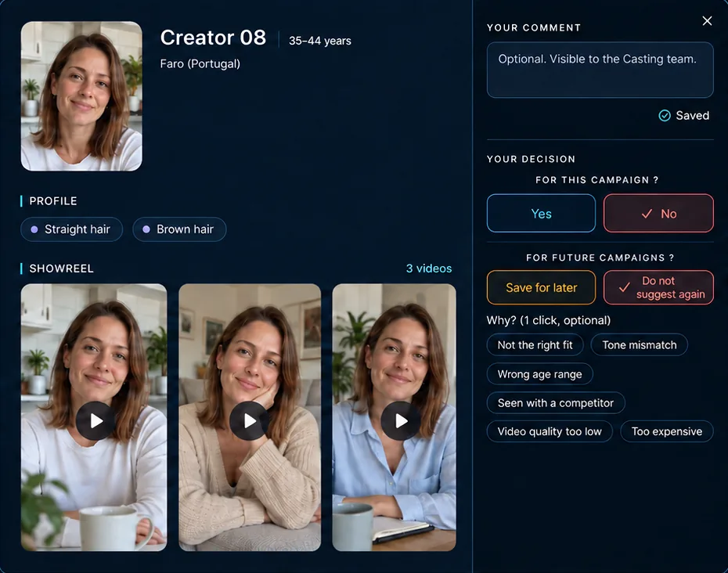Play the white sweater showreel video
Image resolution: width=728 pixels, height=573 pixels.
point(96,420)
